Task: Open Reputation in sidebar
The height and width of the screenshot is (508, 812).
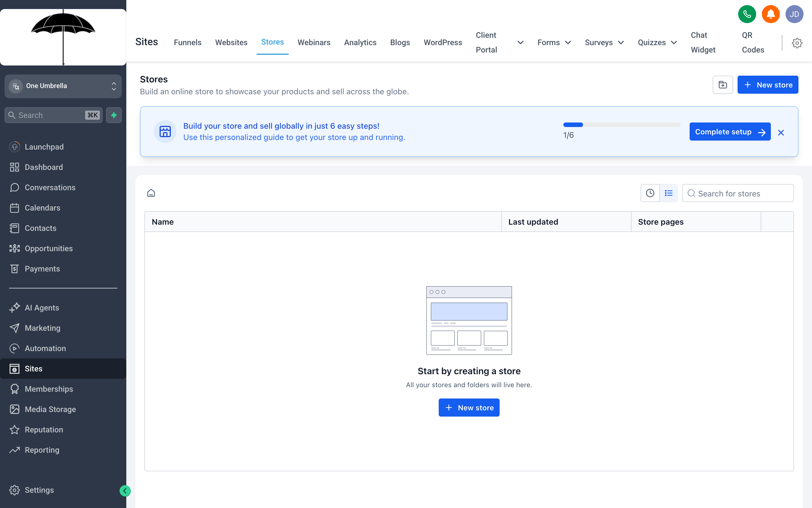Action: [63, 430]
